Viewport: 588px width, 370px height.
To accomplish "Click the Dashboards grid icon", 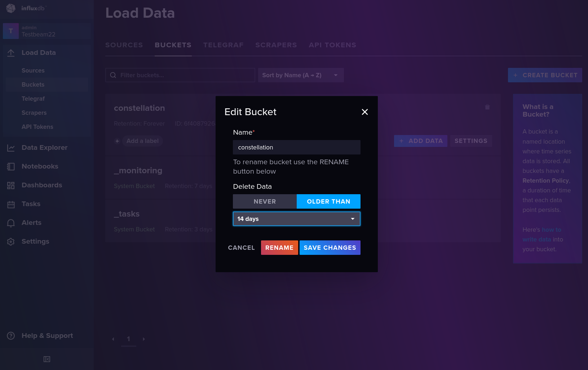I will point(11,185).
